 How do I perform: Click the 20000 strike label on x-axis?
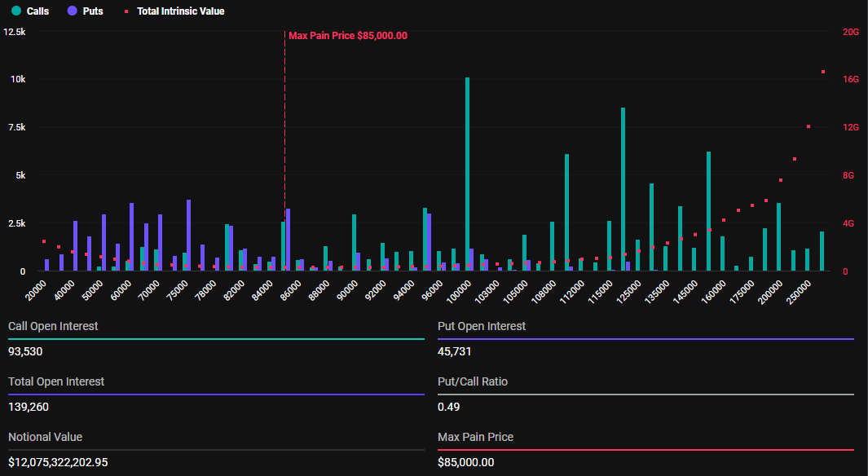pyautogui.click(x=37, y=290)
